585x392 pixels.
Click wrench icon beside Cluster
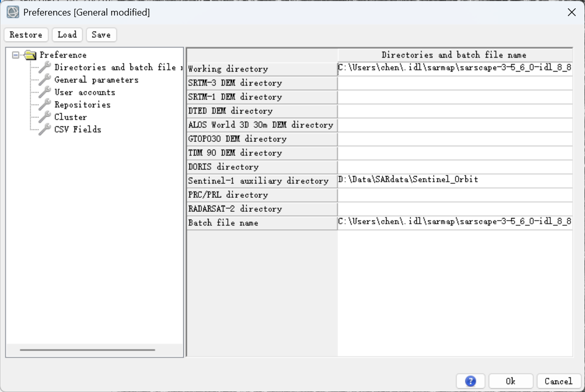pos(45,117)
